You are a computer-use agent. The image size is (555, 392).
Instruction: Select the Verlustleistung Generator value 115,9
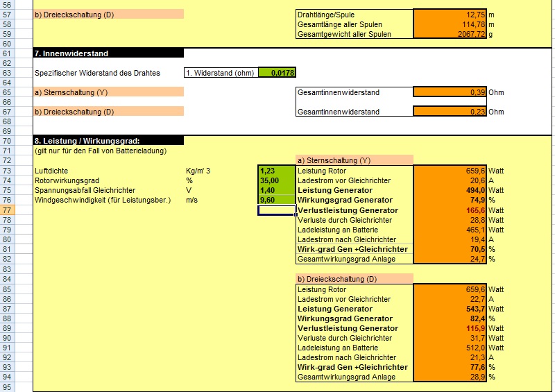(450, 328)
